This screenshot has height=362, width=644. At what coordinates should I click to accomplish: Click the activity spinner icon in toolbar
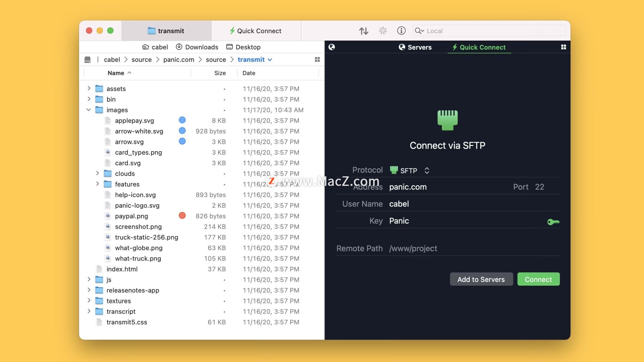(x=383, y=31)
